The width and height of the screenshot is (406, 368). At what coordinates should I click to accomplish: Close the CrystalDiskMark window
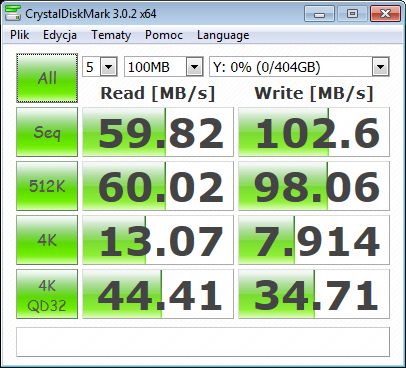(x=385, y=14)
